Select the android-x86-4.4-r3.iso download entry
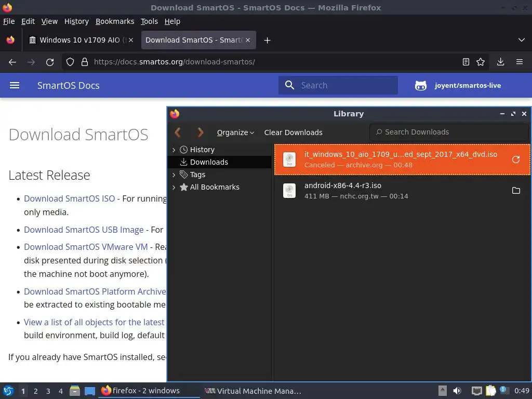The image size is (532, 399). pos(402,191)
